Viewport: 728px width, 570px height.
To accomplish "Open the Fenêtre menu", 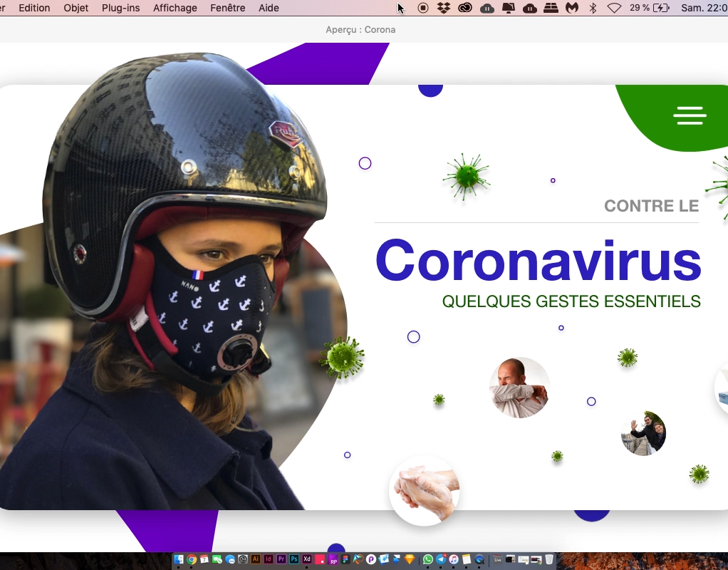I will [x=227, y=8].
